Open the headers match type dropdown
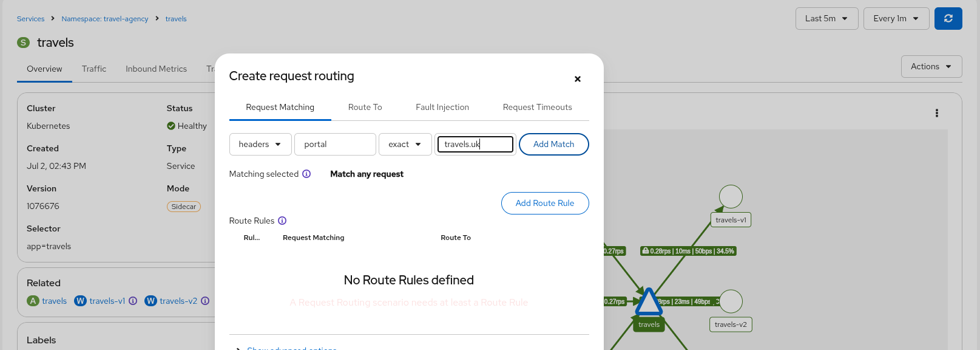The height and width of the screenshot is (350, 980). (260, 145)
